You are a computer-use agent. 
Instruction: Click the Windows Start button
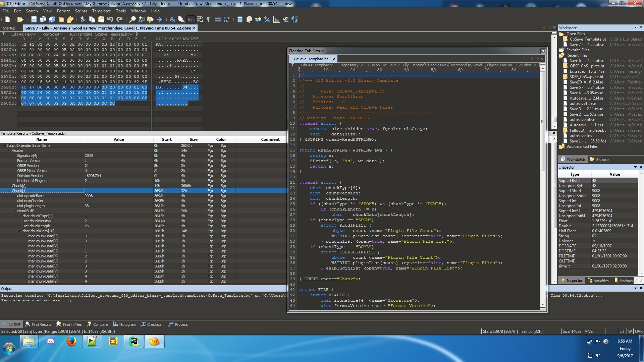click(9, 348)
